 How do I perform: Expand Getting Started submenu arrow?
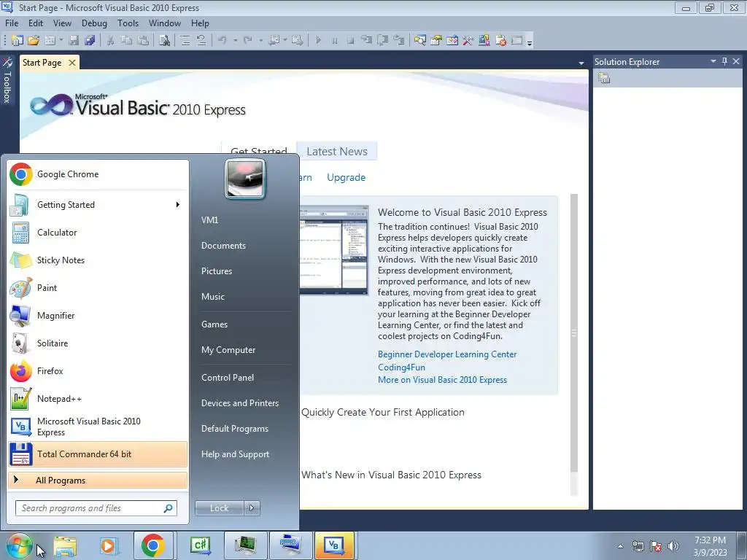point(178,205)
